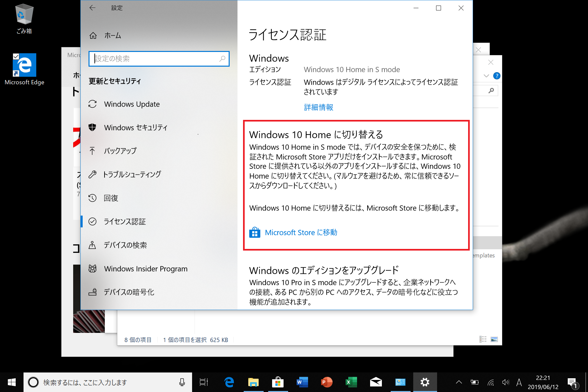The width and height of the screenshot is (588, 392).
Task: Click taskbar search box 検索するには
Action: pyautogui.click(x=108, y=382)
